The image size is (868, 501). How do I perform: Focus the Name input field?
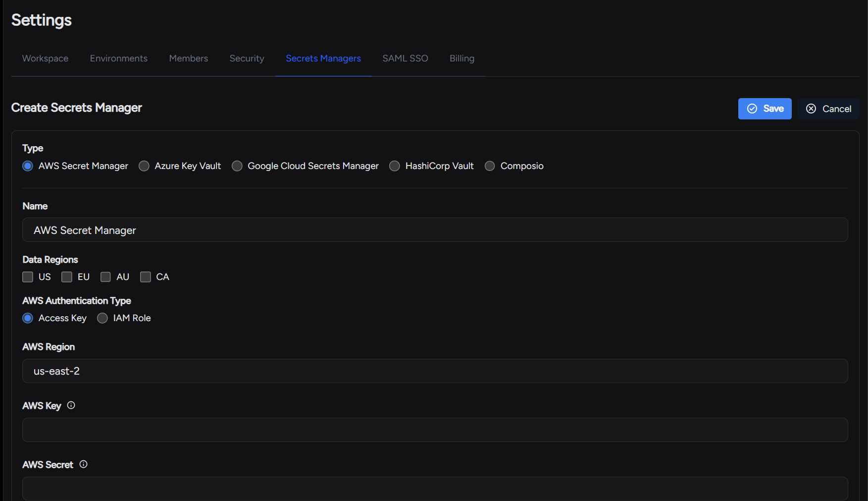435,230
